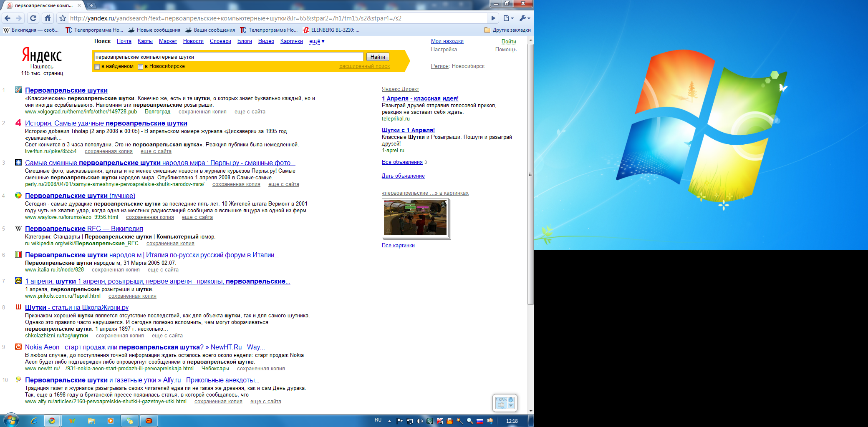Open the сохраненная копия link for volgograd.ru result
This screenshot has width=868, height=427.
(202, 112)
